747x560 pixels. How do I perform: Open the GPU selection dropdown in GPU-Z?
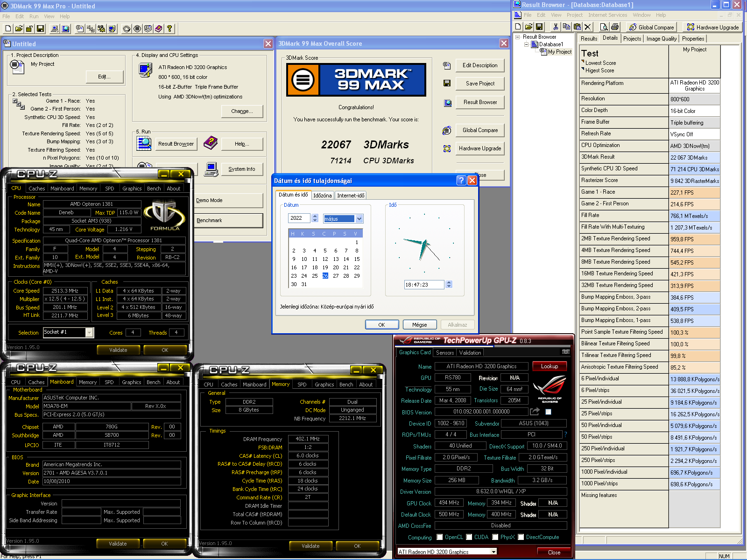(493, 552)
